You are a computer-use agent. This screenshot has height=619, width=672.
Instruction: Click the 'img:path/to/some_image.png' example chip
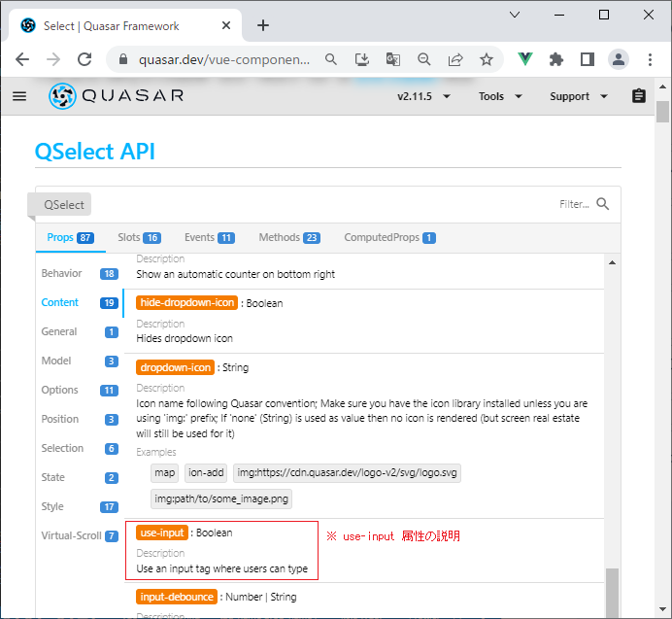(221, 499)
